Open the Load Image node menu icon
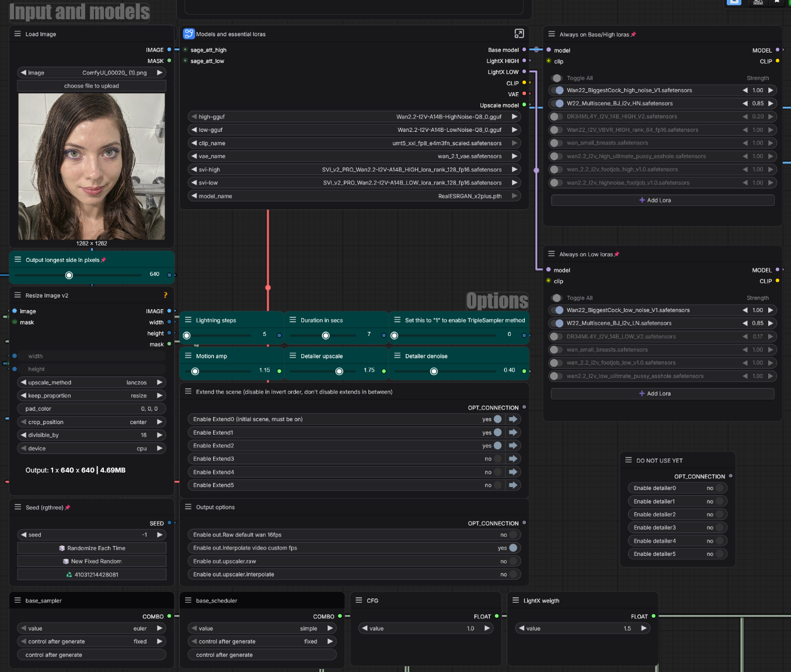The image size is (791, 672). [18, 34]
